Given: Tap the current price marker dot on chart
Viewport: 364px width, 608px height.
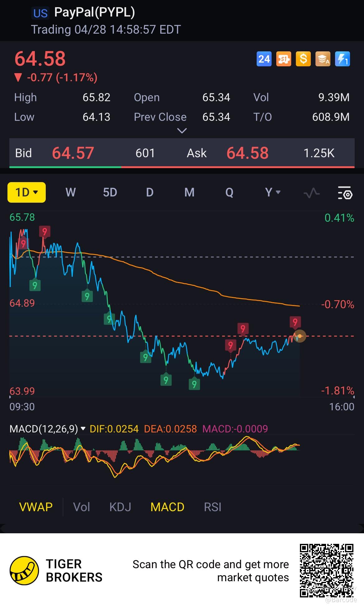Looking at the screenshot, I should (x=300, y=336).
